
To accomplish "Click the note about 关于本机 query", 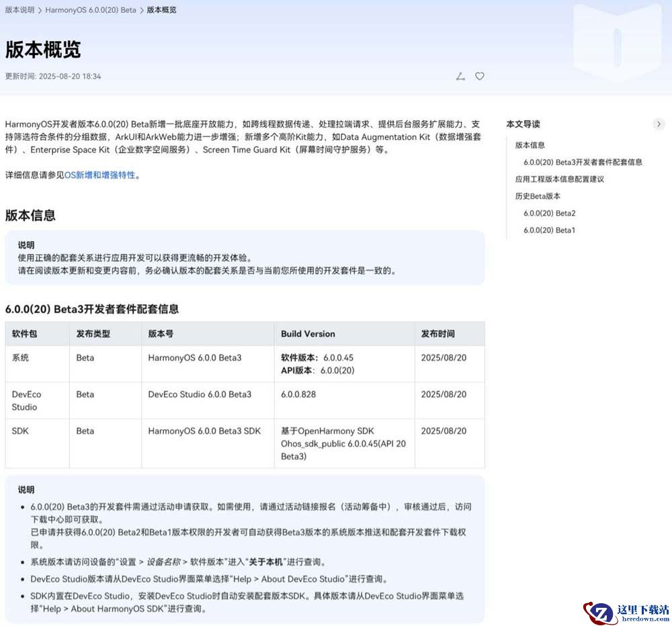I will (178, 562).
